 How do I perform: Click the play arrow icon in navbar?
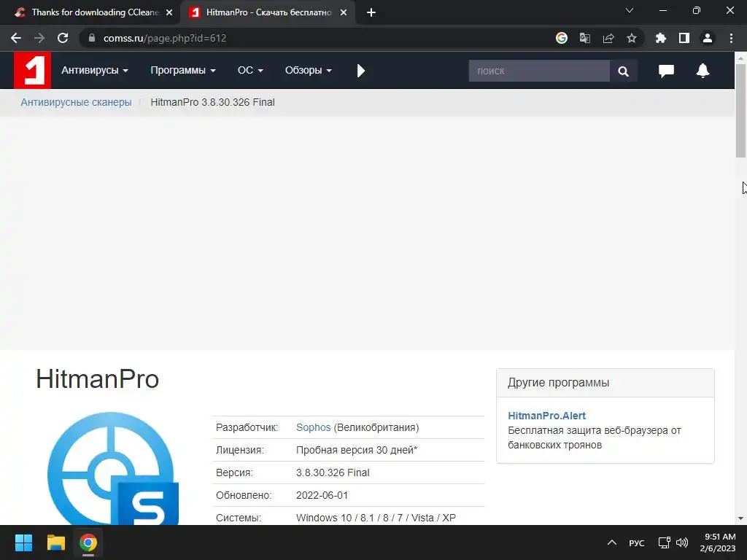click(360, 71)
